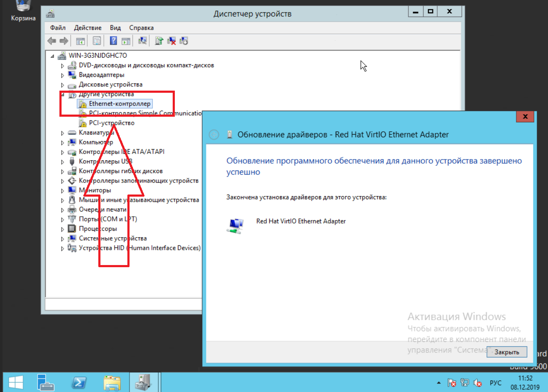The image size is (548, 392).
Task: Open the Действие menu
Action: (88, 28)
